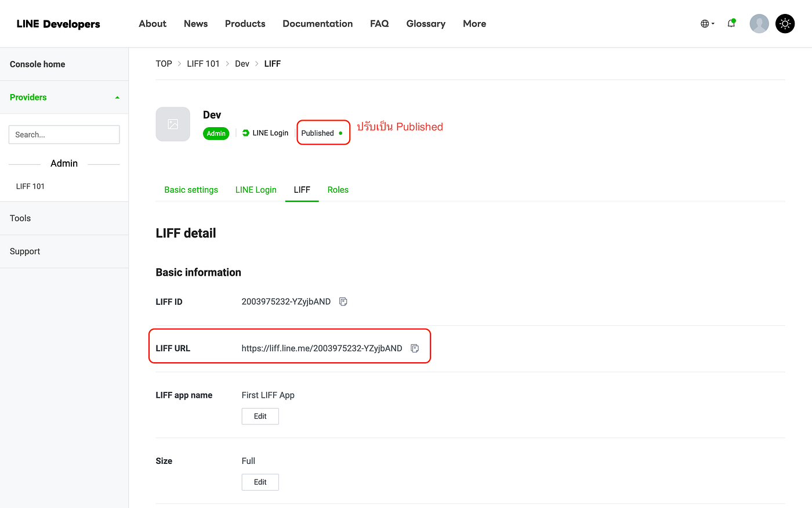Viewport: 812px width, 508px height.
Task: Toggle the light/dark theme button
Action: point(785,24)
